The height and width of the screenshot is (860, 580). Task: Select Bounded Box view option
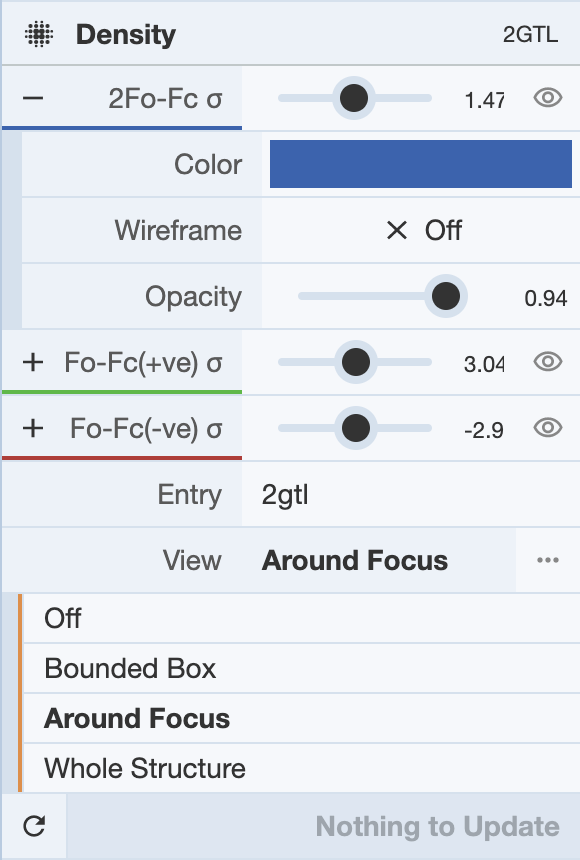pos(301,668)
